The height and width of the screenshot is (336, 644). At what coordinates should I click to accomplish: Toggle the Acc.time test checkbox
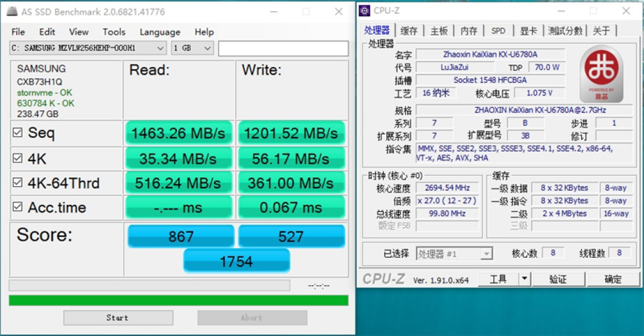[17, 207]
